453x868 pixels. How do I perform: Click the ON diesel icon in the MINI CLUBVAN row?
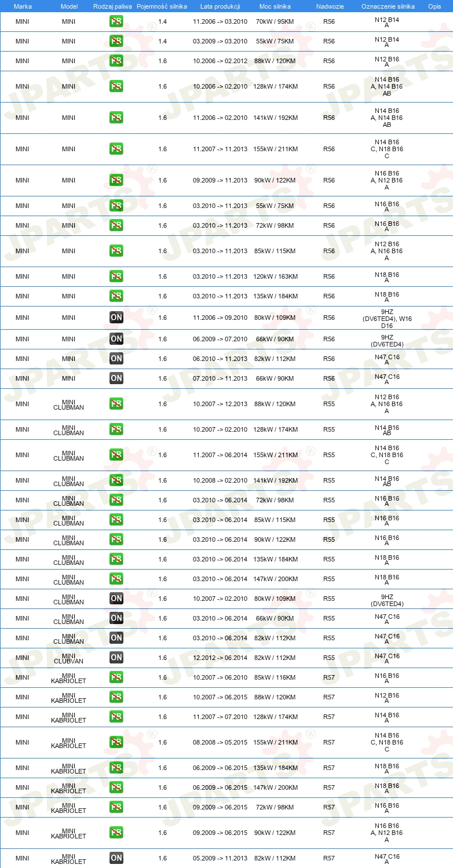tap(116, 658)
